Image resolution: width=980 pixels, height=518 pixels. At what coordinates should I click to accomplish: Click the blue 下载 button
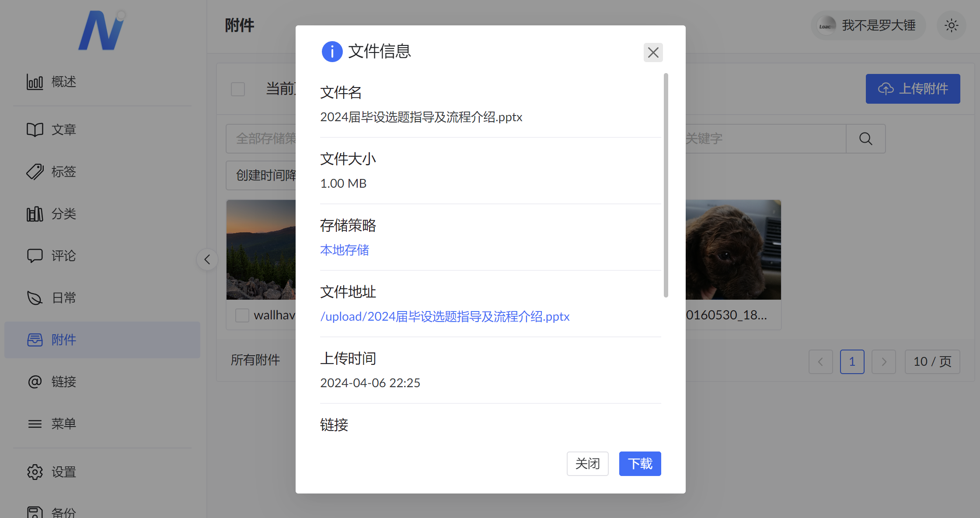640,464
